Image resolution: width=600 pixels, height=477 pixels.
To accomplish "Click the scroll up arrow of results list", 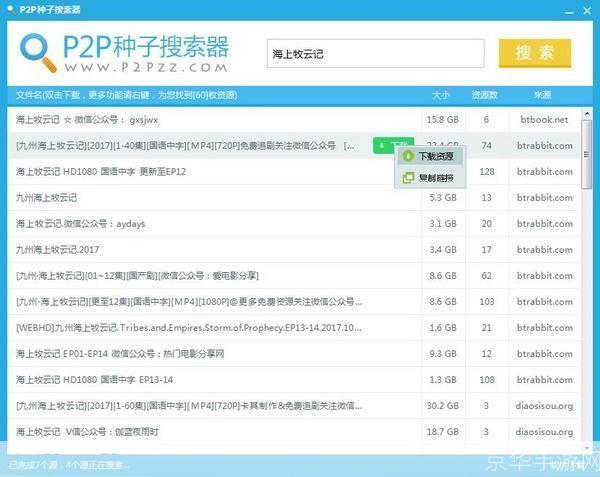I will point(587,114).
